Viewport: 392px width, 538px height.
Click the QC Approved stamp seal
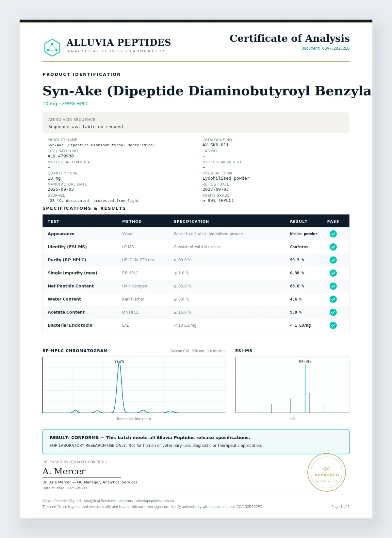pos(327,472)
